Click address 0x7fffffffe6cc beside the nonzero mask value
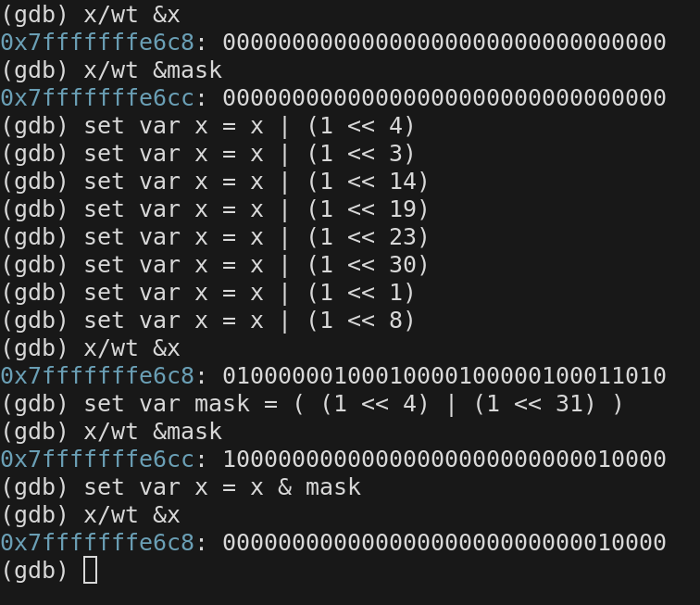The width and height of the screenshot is (700, 605). point(96,460)
